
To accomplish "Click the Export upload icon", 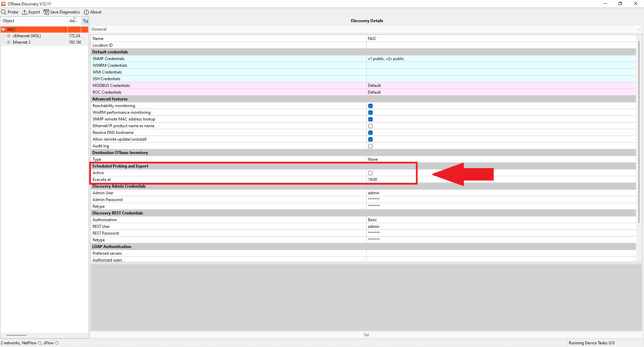I will point(24,12).
